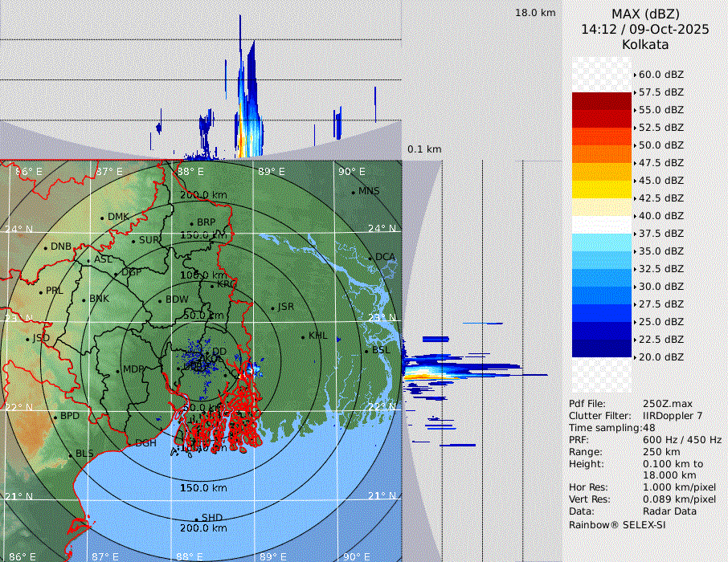Click the PRL station dot
This screenshot has width=728, height=562.
[40, 291]
